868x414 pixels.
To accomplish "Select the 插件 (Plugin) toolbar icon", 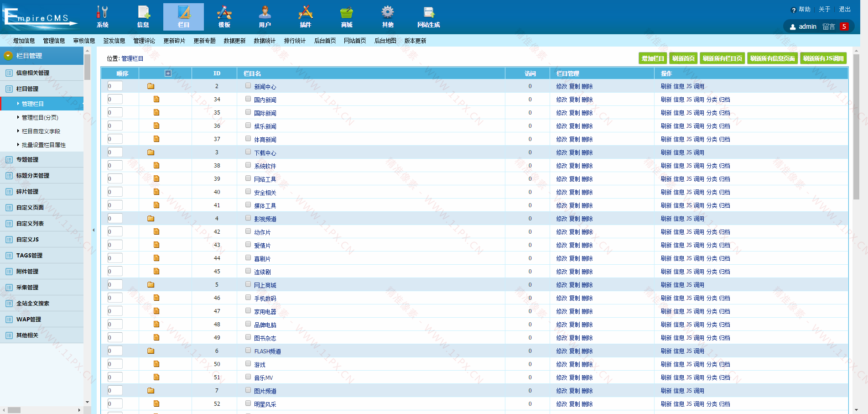I will point(305,16).
